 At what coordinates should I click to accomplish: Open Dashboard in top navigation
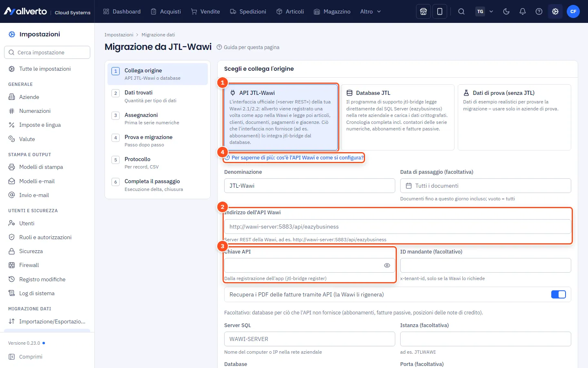pos(122,11)
